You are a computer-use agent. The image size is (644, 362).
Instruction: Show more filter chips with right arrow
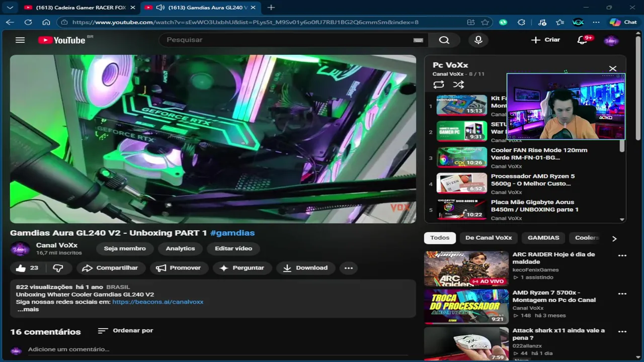614,238
